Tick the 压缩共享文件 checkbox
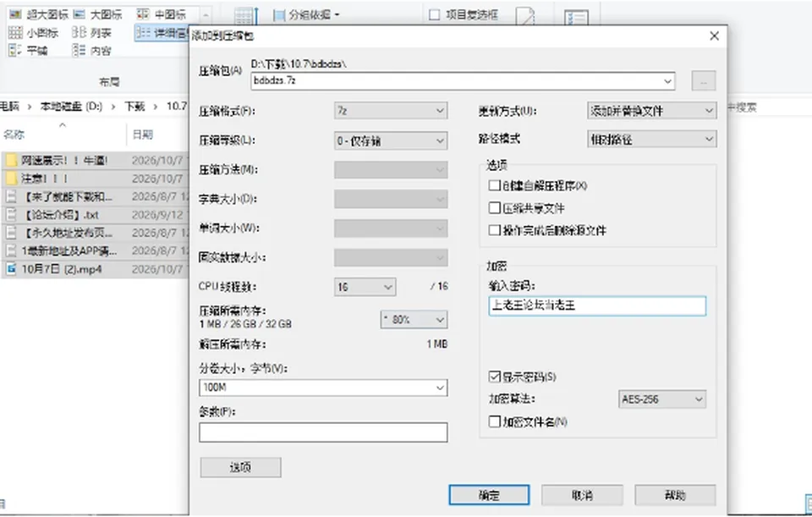The height and width of the screenshot is (517, 812). pyautogui.click(x=495, y=208)
